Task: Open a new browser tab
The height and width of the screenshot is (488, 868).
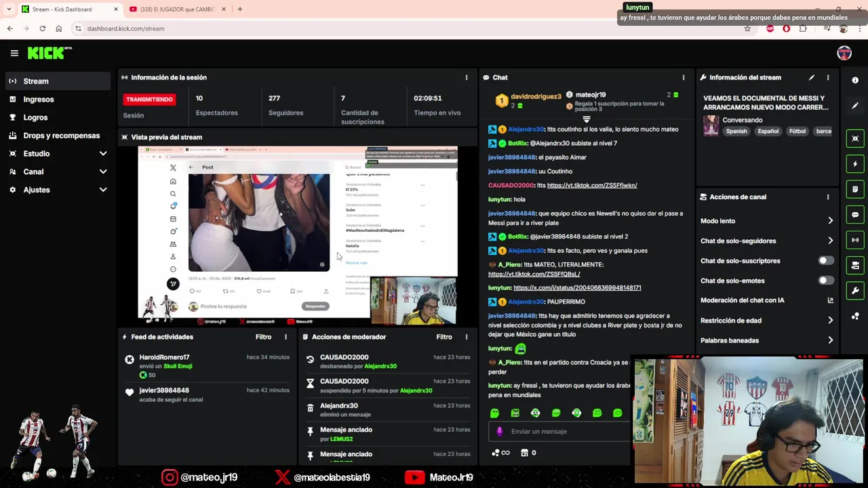Action: (240, 9)
